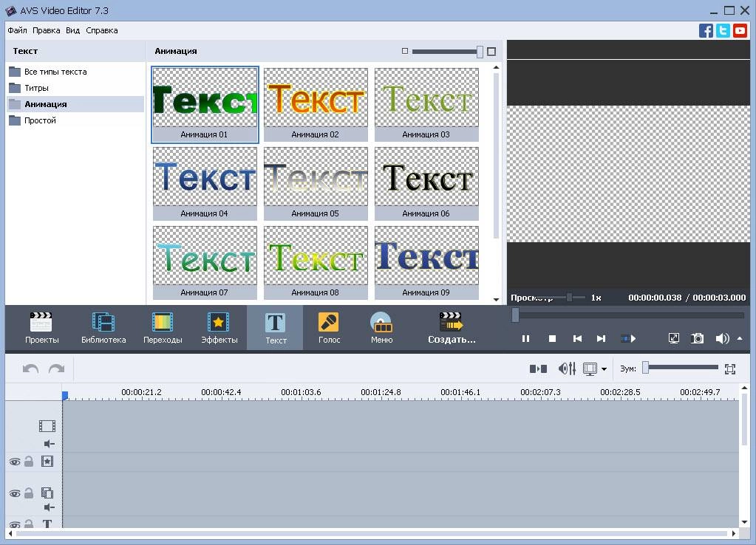Screen dimensions: 756x545
Task: Open the Facebook link icon
Action: point(706,31)
